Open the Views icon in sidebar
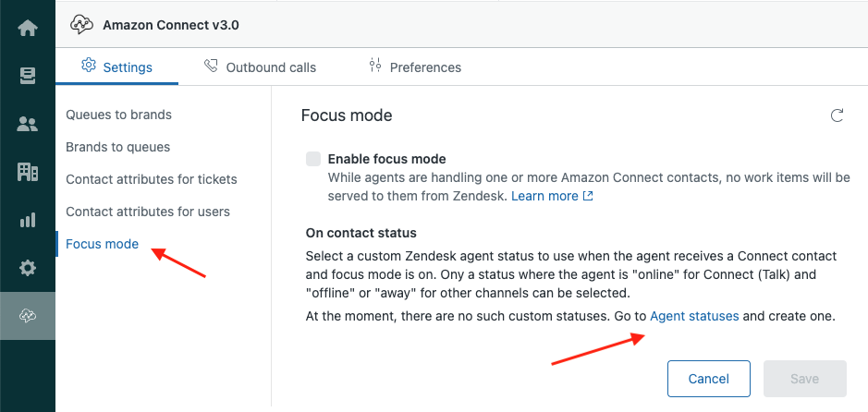 pyautogui.click(x=28, y=76)
